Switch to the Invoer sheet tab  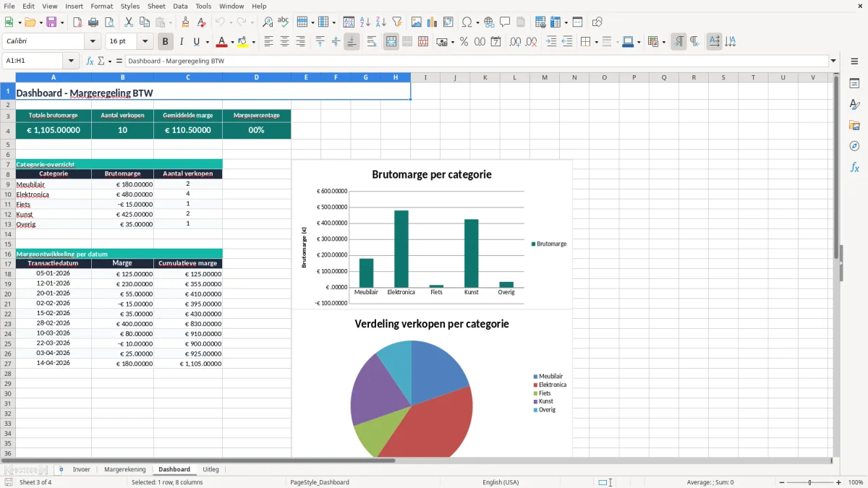pos(82,469)
